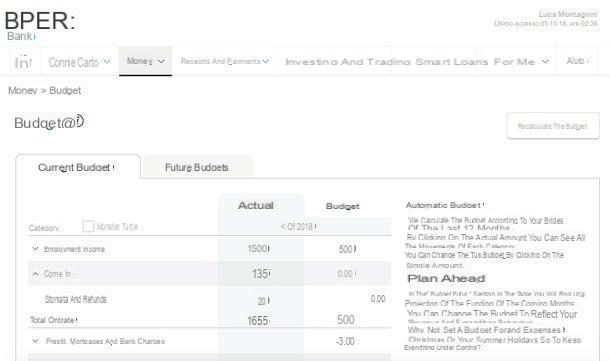Viewport: 610px width, 361px height.
Task: Select the Current Budget tab
Action: tap(78, 167)
